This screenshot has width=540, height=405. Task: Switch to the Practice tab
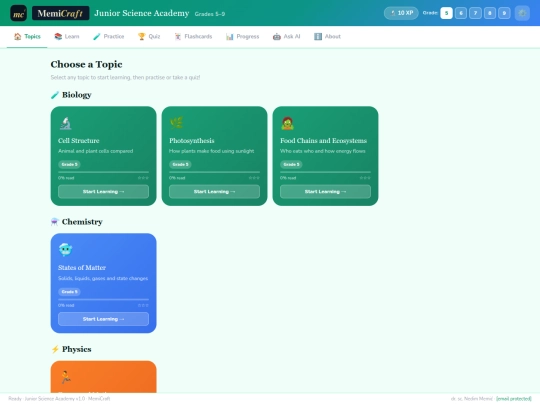pos(108,37)
